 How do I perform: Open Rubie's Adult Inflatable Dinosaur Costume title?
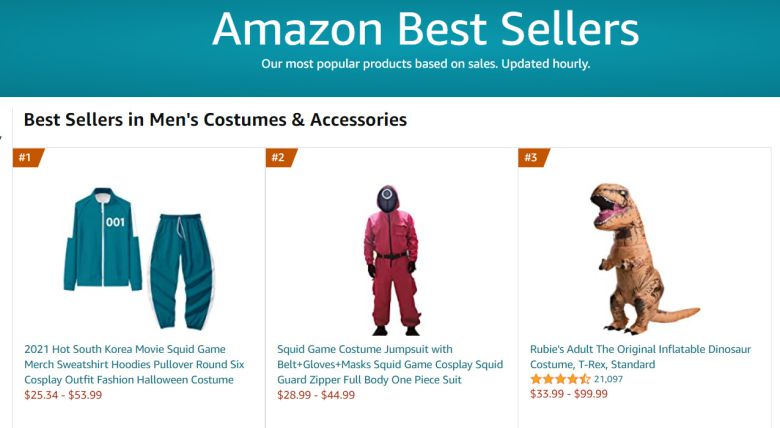click(x=640, y=357)
